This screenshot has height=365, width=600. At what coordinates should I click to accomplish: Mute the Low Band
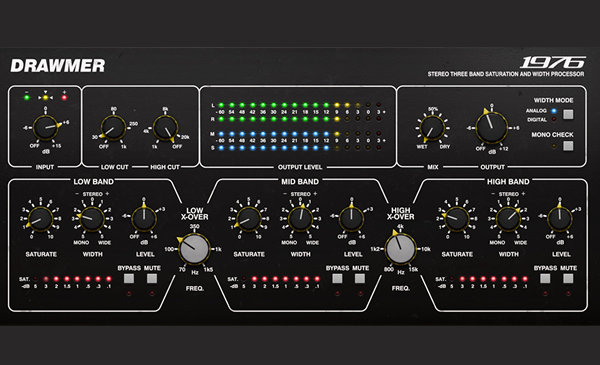[152, 279]
